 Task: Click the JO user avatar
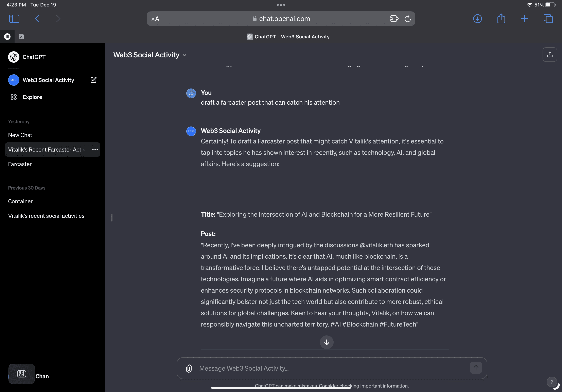click(191, 93)
